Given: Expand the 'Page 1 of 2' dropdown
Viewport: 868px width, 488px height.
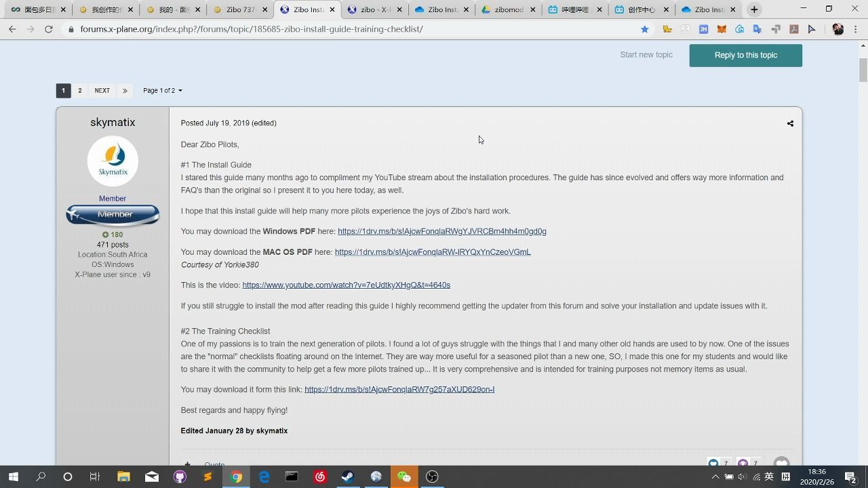Looking at the screenshot, I should tap(163, 90).
